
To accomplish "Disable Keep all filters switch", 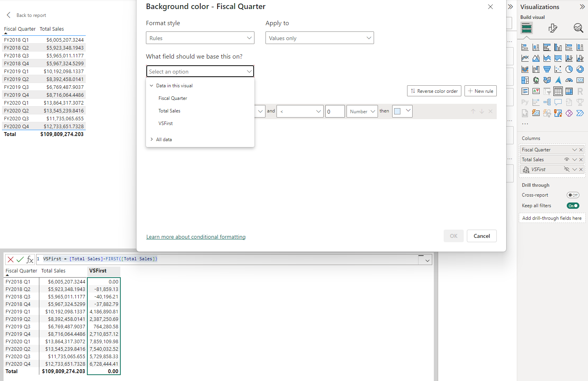I will tap(573, 206).
